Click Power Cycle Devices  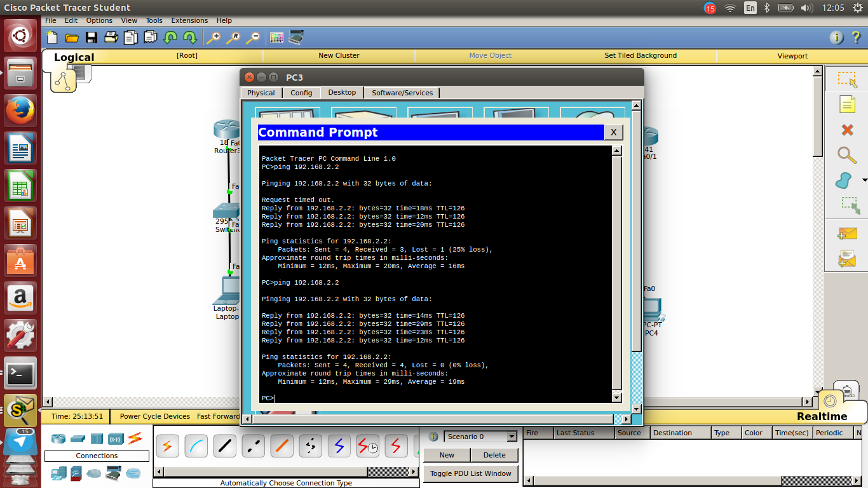[x=155, y=416]
